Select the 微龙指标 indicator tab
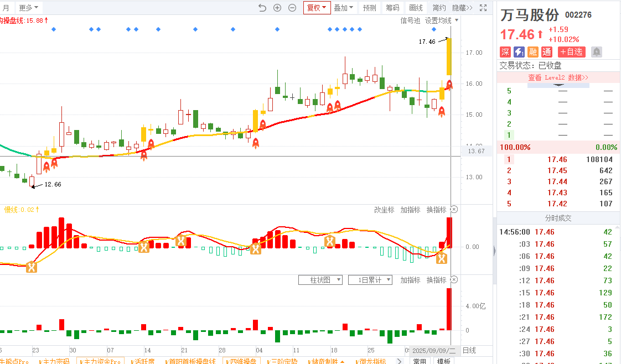This screenshot has width=621, height=364. 371,361
